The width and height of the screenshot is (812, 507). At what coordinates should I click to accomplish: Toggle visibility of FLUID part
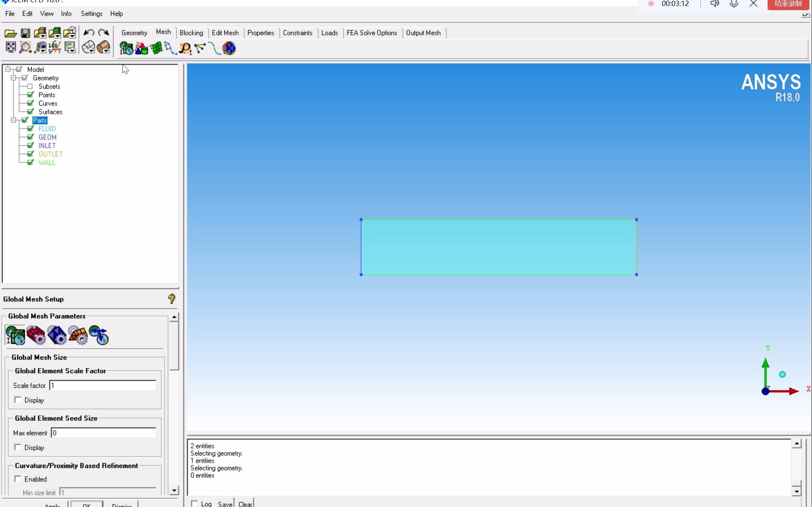pyautogui.click(x=30, y=129)
